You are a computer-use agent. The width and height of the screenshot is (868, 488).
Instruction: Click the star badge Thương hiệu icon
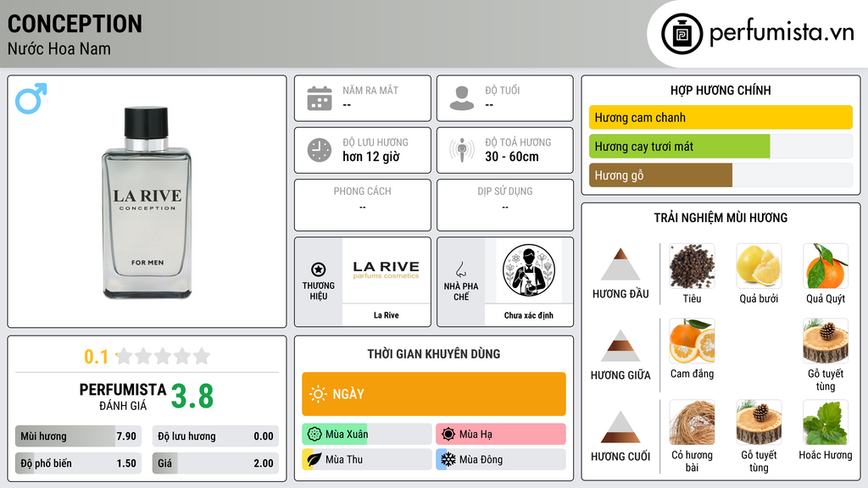coord(319,269)
